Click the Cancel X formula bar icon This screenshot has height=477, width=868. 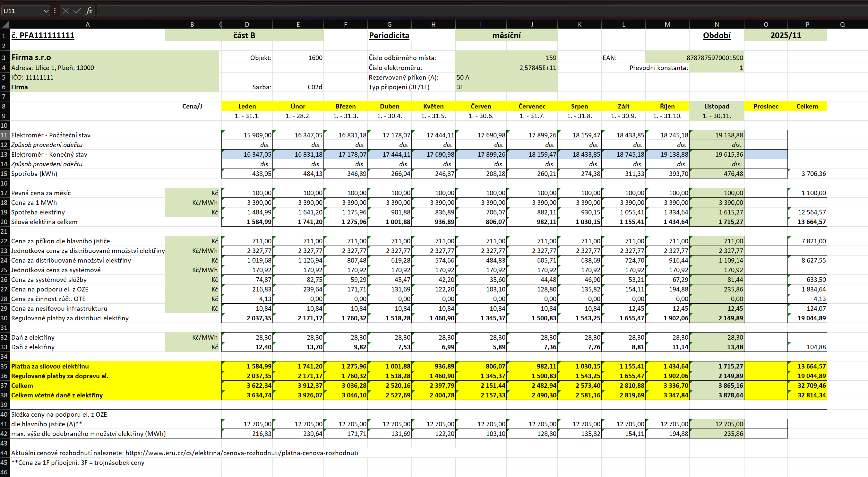[66, 11]
